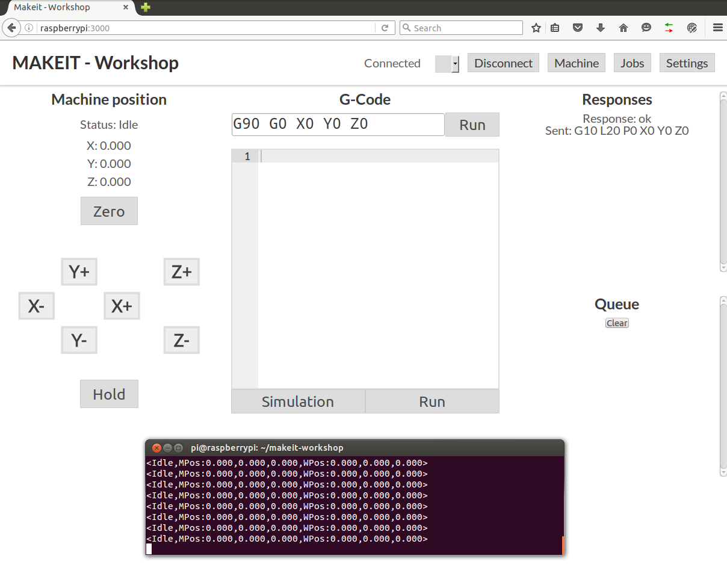
Task: Show the bookmarks list icon
Action: point(555,28)
